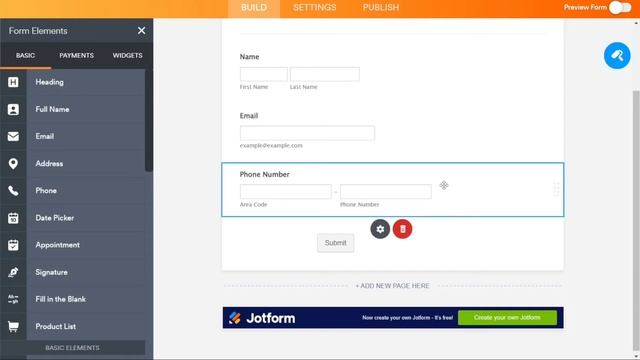
Task: Click the Date Picker calendar icon
Action: click(x=13, y=218)
